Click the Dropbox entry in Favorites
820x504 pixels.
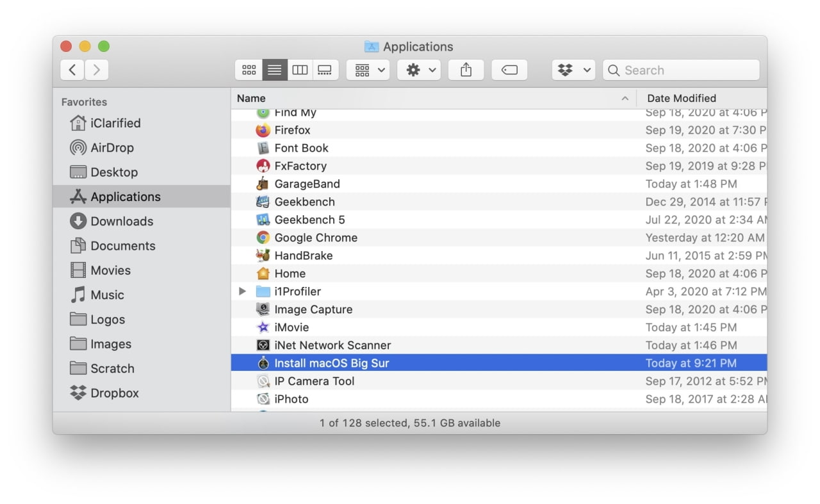113,393
